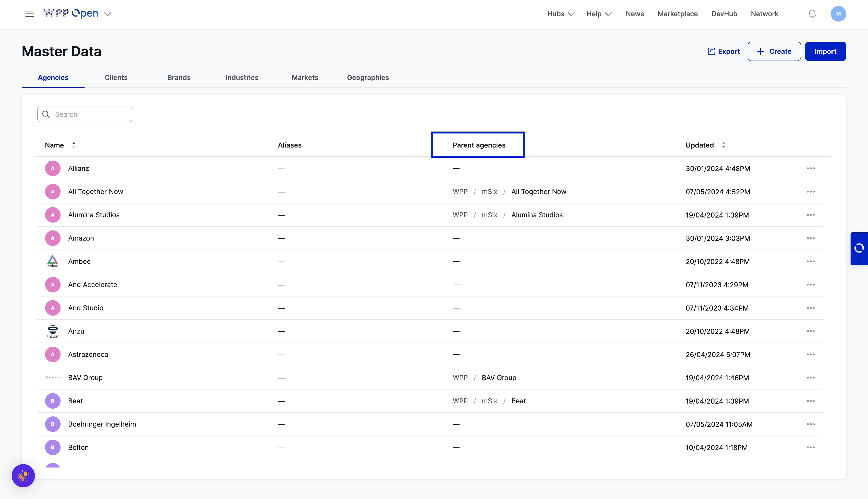Switch to the Clients tab
The width and height of the screenshot is (868, 499).
coord(116,78)
